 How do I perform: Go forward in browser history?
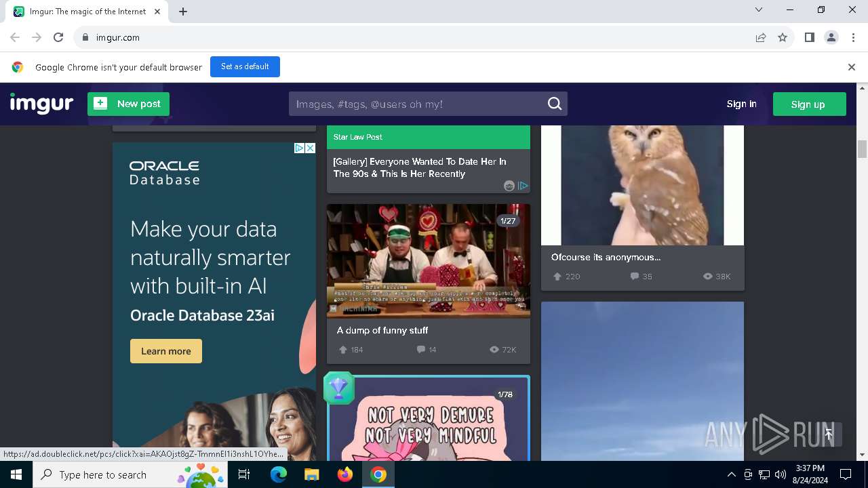[37, 37]
